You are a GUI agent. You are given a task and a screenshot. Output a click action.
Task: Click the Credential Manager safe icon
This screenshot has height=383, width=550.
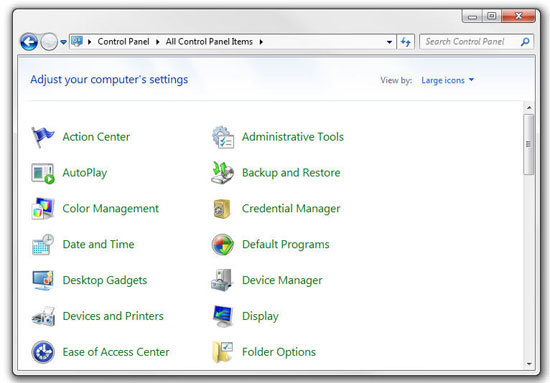pos(222,209)
